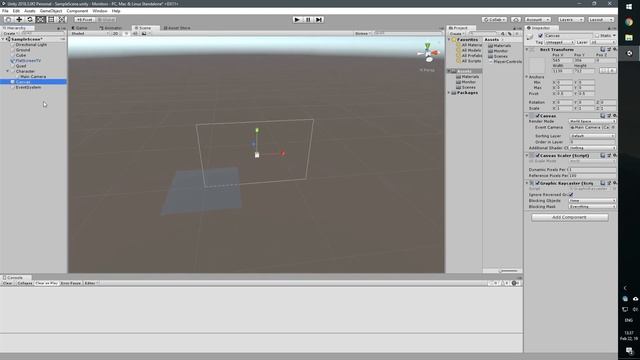Toggle Clear on Play in Console
Viewport: 640px width, 360px height.
click(x=47, y=283)
